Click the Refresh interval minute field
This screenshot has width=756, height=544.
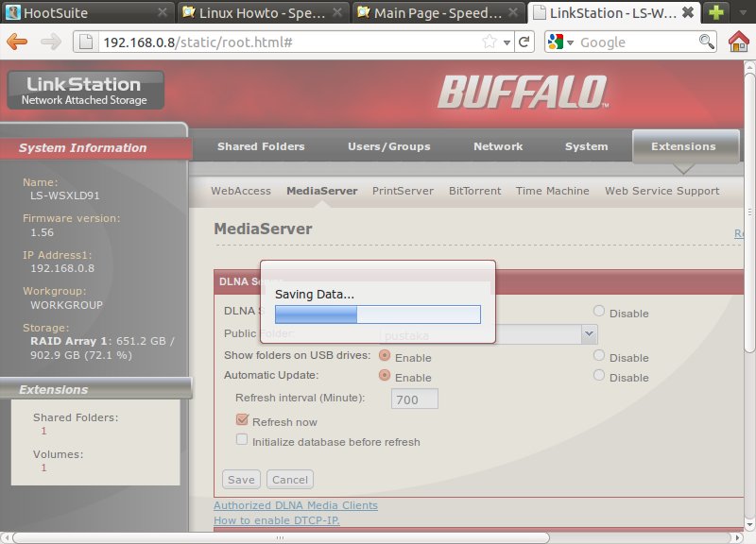coord(415,399)
